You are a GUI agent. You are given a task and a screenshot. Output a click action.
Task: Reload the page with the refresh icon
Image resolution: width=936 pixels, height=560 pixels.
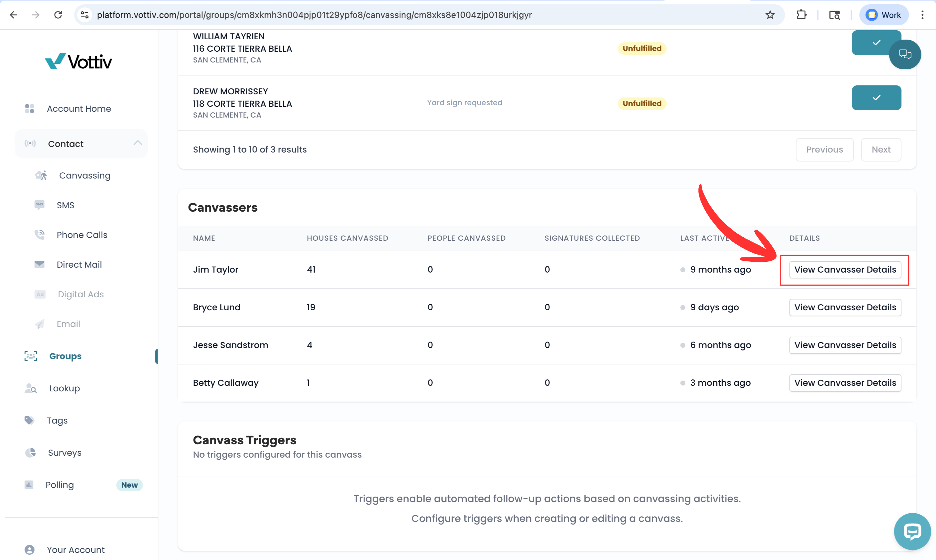tap(58, 15)
